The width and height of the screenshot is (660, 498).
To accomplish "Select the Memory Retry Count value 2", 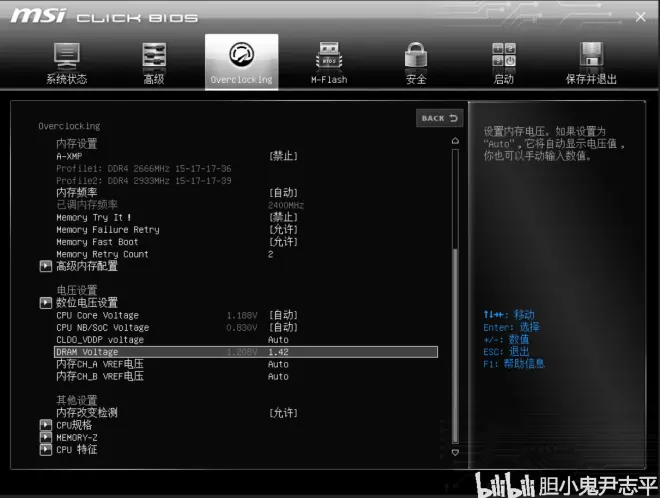I will click(x=271, y=254).
